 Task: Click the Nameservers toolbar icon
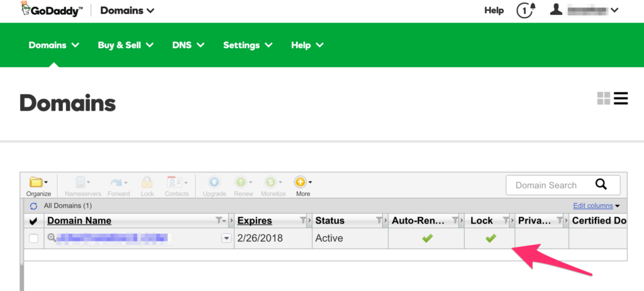[x=83, y=186]
